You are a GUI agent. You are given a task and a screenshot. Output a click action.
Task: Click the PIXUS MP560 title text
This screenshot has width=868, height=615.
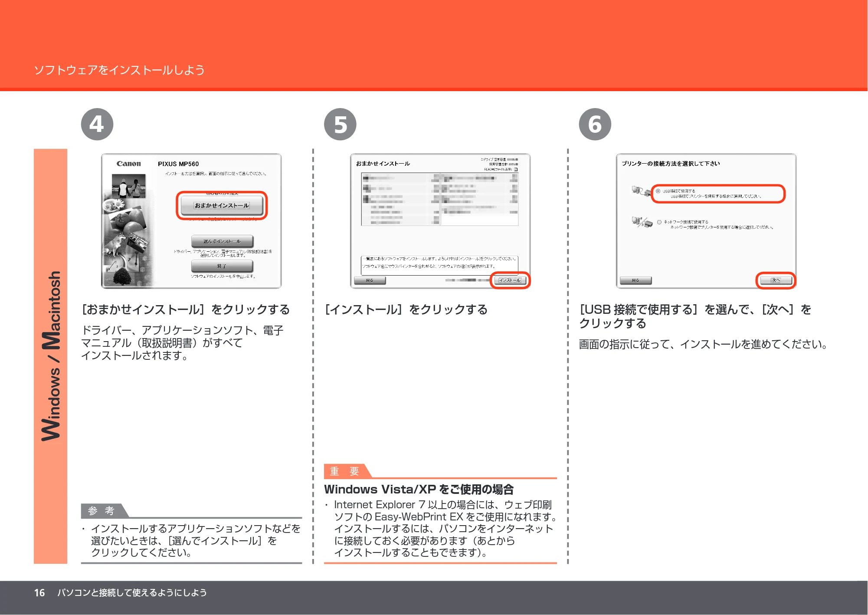178,164
